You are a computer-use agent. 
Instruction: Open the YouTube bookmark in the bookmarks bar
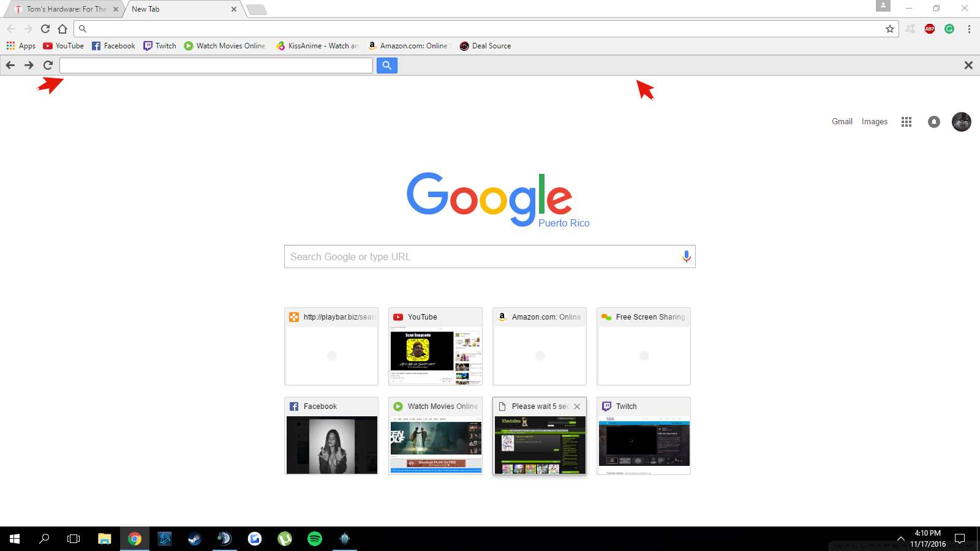point(64,46)
